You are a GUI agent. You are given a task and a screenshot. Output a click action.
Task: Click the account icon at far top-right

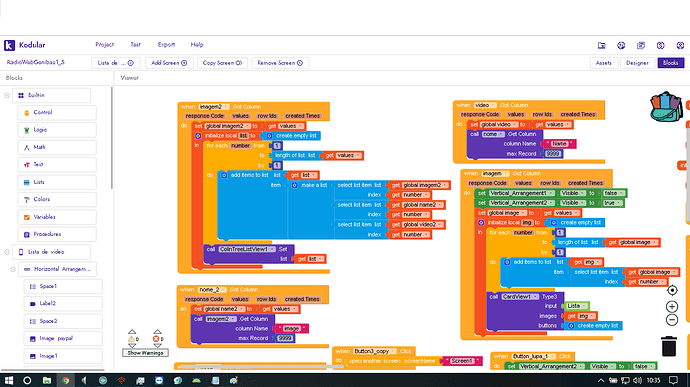(x=680, y=45)
